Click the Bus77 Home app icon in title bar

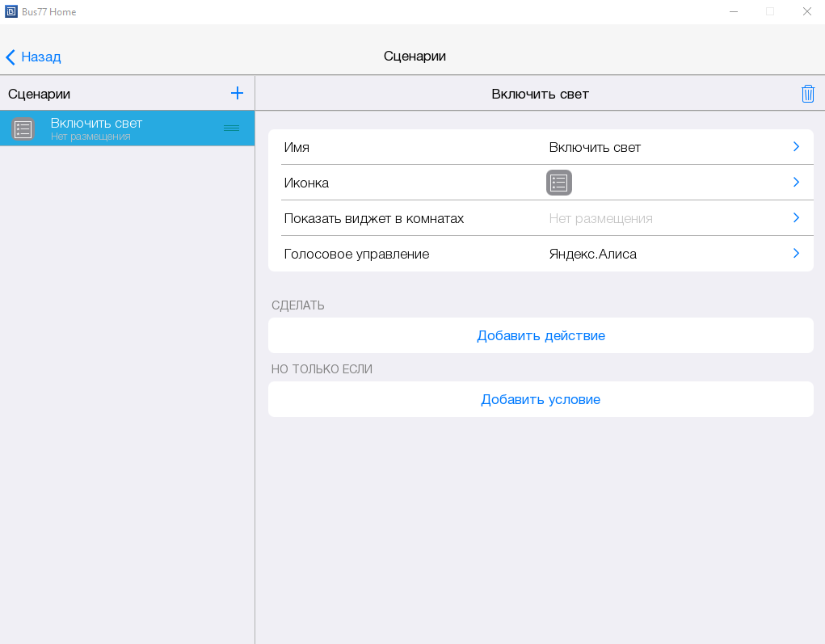[11, 11]
